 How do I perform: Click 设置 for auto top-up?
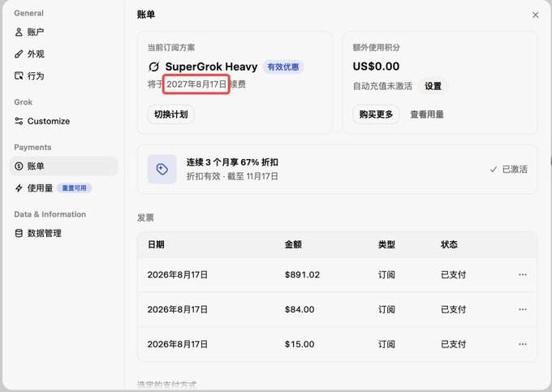tap(433, 86)
